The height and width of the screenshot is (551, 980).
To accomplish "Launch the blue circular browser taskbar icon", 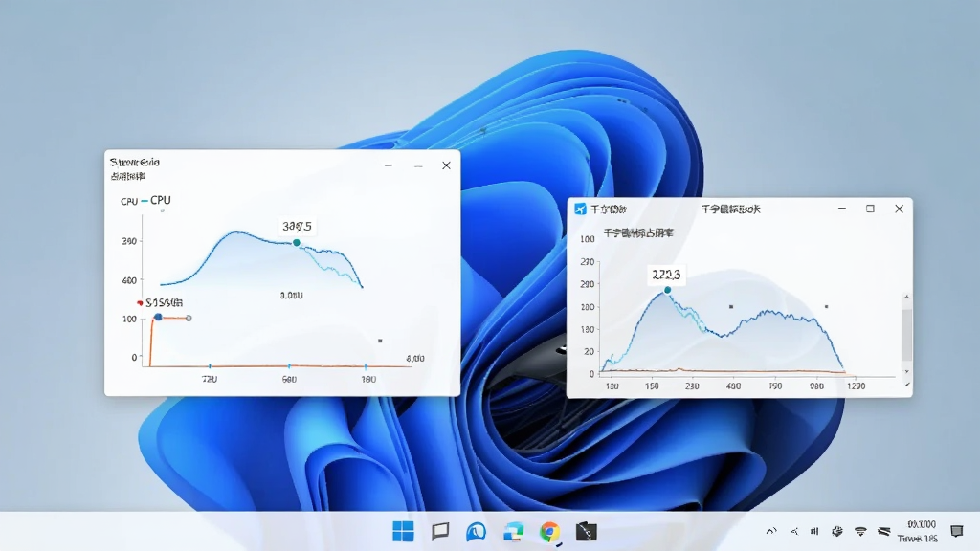I will (477, 532).
